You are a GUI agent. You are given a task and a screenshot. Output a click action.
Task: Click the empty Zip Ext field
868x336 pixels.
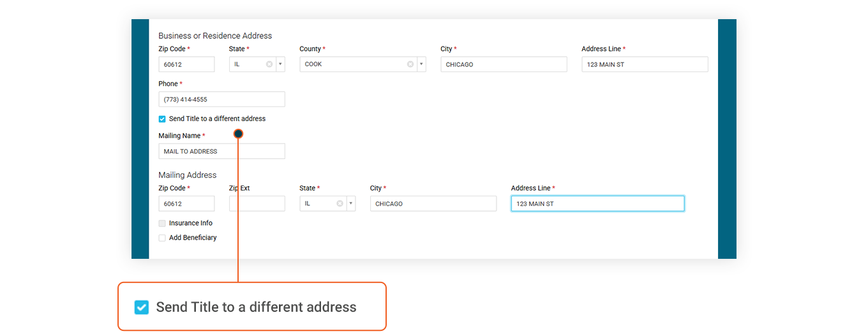click(257, 203)
